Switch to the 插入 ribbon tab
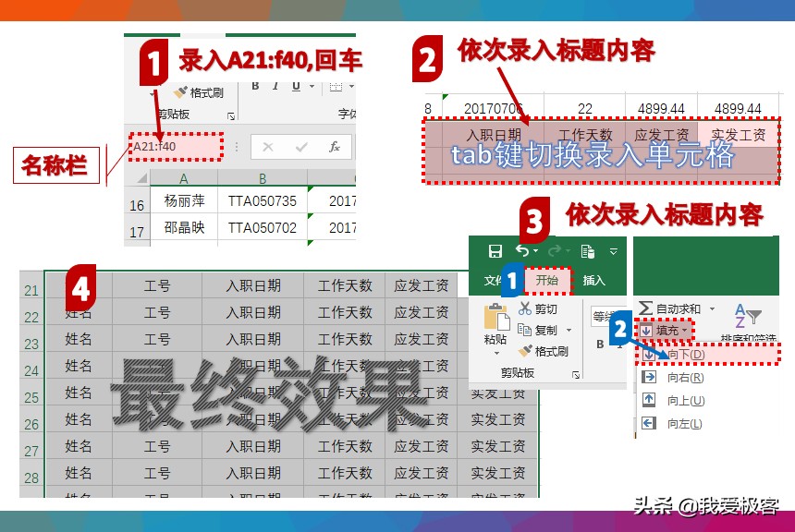The width and height of the screenshot is (795, 532). pyautogui.click(x=594, y=279)
